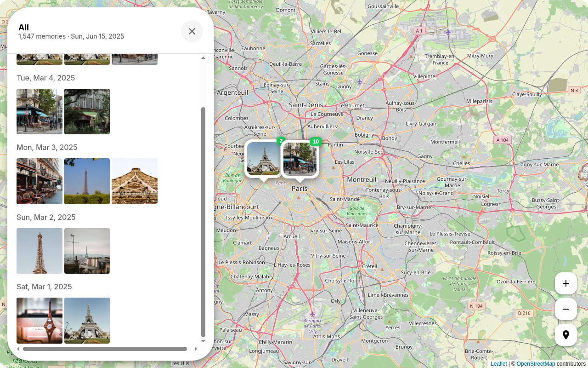Viewport: 588px width, 368px height.
Task: Click the 'Tue, Mar 4, 2025' date heading
Action: (46, 78)
